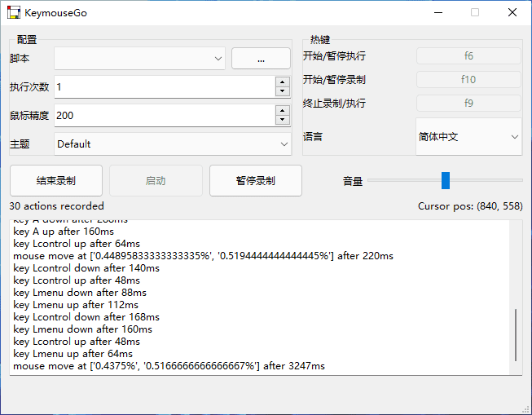Increase 执行次数 with the up arrow
This screenshot has height=415, width=532.
pyautogui.click(x=282, y=82)
